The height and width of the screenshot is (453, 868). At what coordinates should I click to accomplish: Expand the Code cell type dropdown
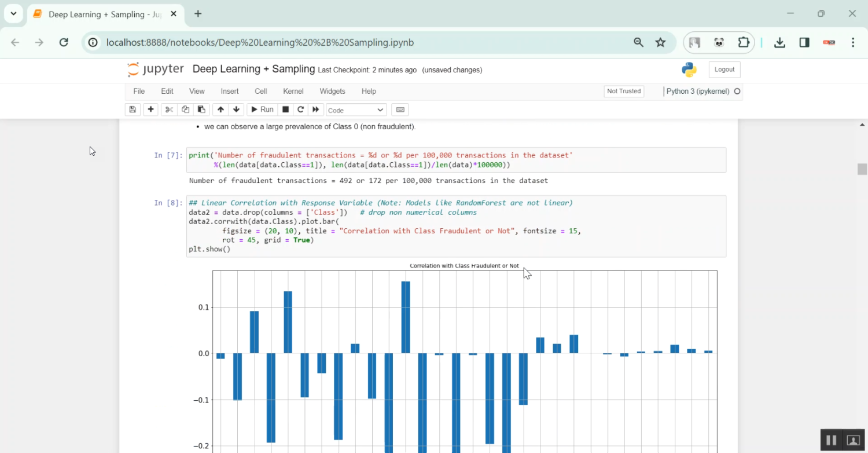356,110
